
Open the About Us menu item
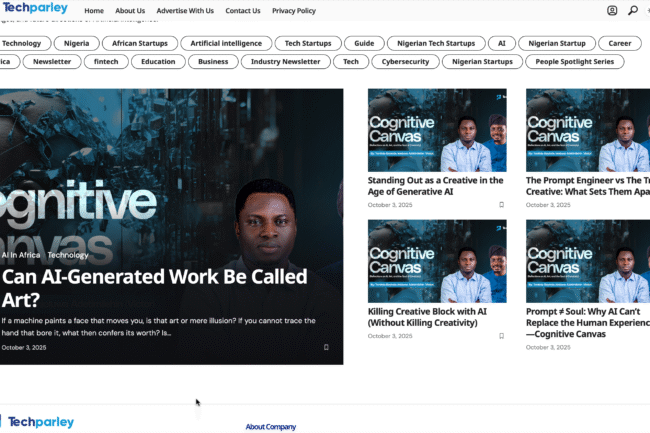pos(130,11)
